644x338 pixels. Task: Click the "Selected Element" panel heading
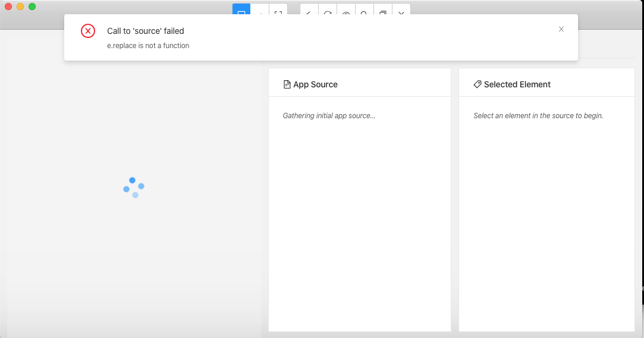[517, 84]
